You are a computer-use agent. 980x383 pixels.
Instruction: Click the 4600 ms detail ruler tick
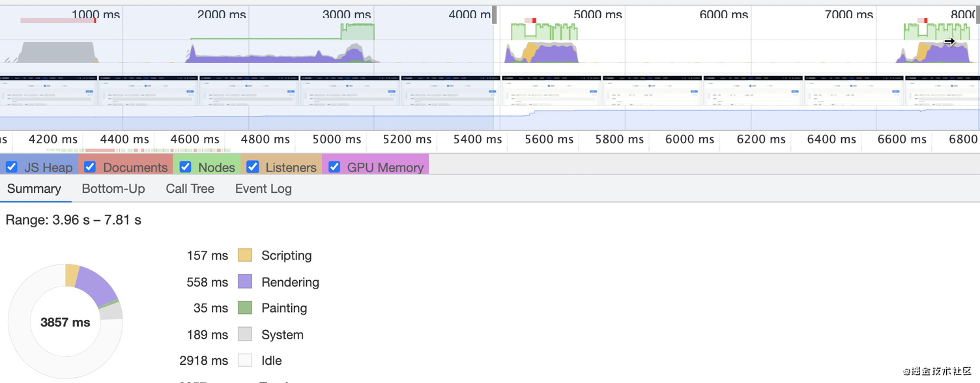coord(195,139)
